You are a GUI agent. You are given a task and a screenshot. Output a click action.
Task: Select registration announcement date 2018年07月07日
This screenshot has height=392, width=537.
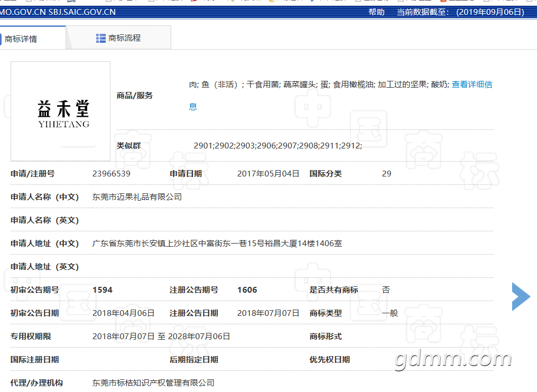268,313
